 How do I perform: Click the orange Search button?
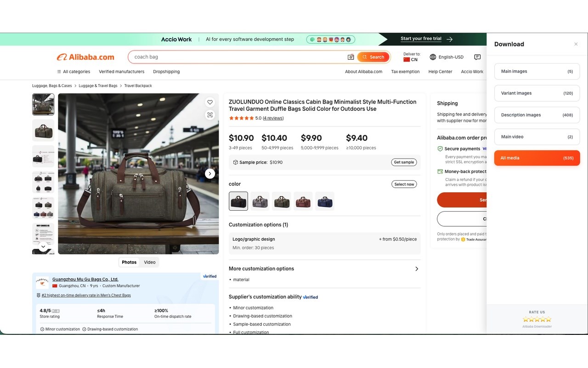tap(373, 57)
